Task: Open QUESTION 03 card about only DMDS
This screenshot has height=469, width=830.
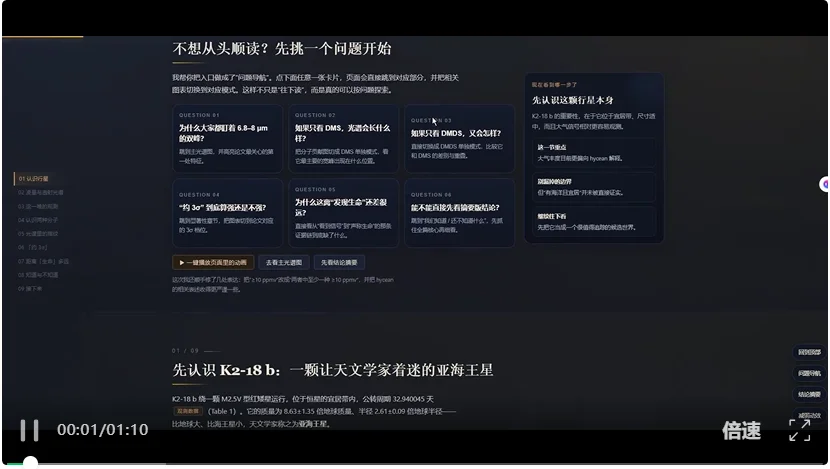Action: pyautogui.click(x=459, y=138)
